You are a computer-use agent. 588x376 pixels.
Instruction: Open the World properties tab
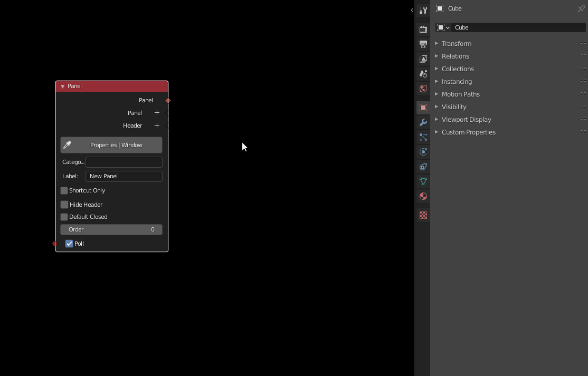423,89
